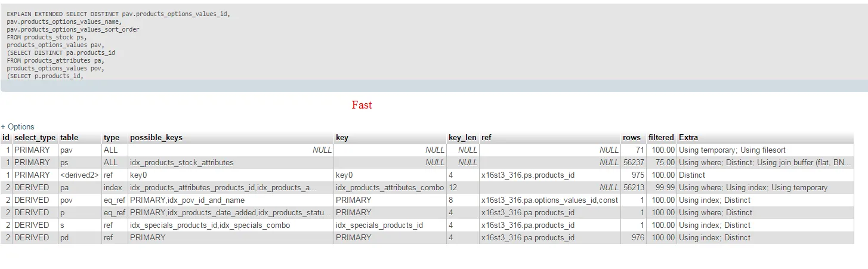Click 'x16st3_316.ps.products_id' ref cell
The image size is (868, 269).
[x=528, y=175]
